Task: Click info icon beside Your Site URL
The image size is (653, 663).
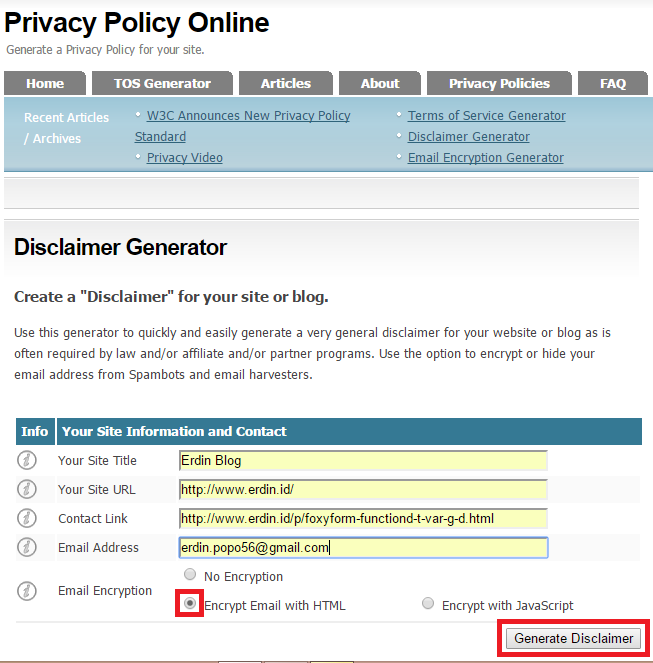Action: tap(27, 489)
